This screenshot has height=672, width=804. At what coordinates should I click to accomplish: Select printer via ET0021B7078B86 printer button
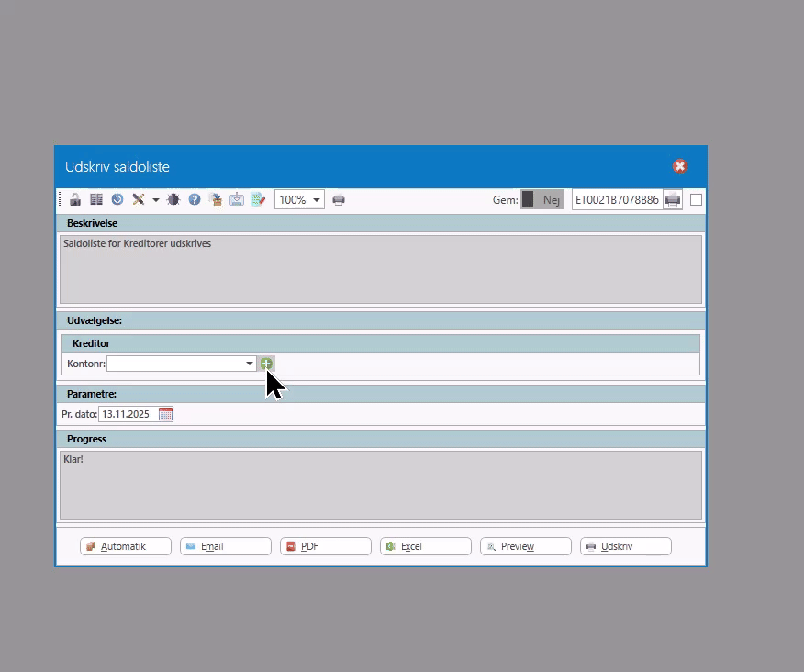(673, 199)
